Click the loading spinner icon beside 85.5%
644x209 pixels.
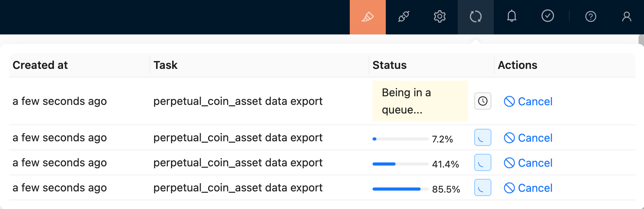click(483, 188)
